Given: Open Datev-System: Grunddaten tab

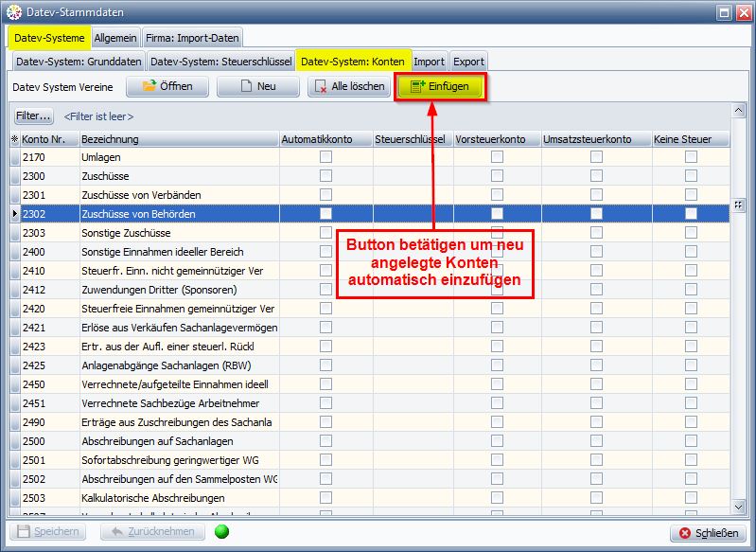Looking at the screenshot, I should [79, 62].
